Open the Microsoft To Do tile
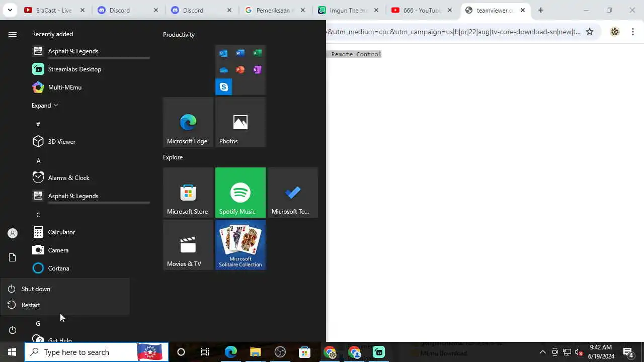Image resolution: width=644 pixels, height=362 pixels. tap(293, 193)
